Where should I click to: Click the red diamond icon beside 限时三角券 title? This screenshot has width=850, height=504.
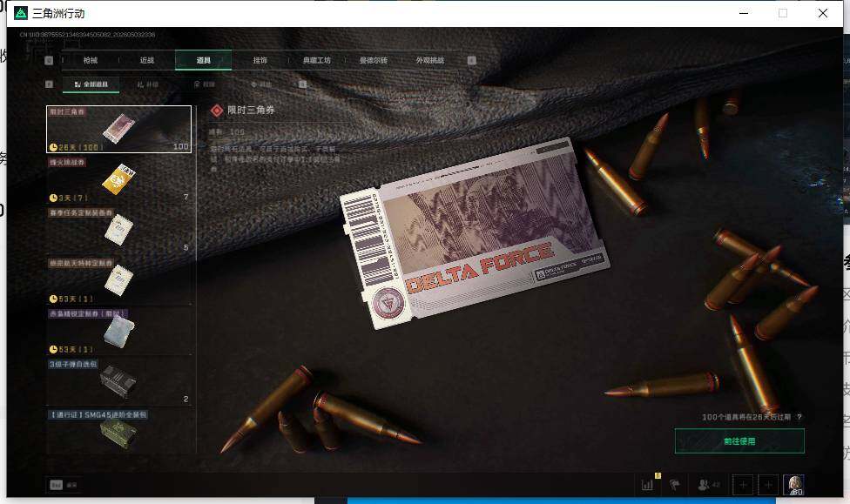217,110
